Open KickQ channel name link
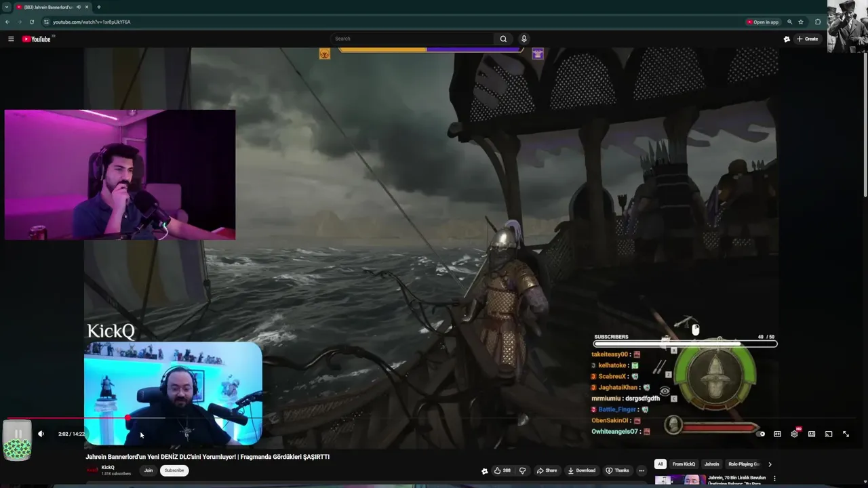Image resolution: width=868 pixels, height=488 pixels. 108,468
